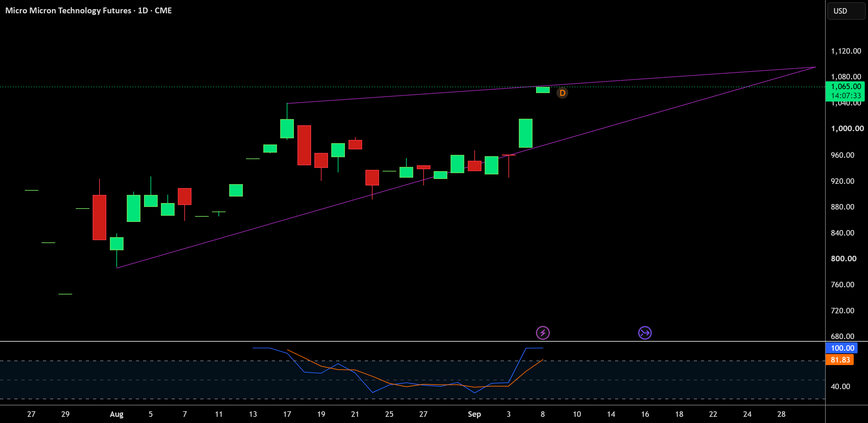
Task: Select the orange indicator value 81.83 label
Action: coord(840,360)
